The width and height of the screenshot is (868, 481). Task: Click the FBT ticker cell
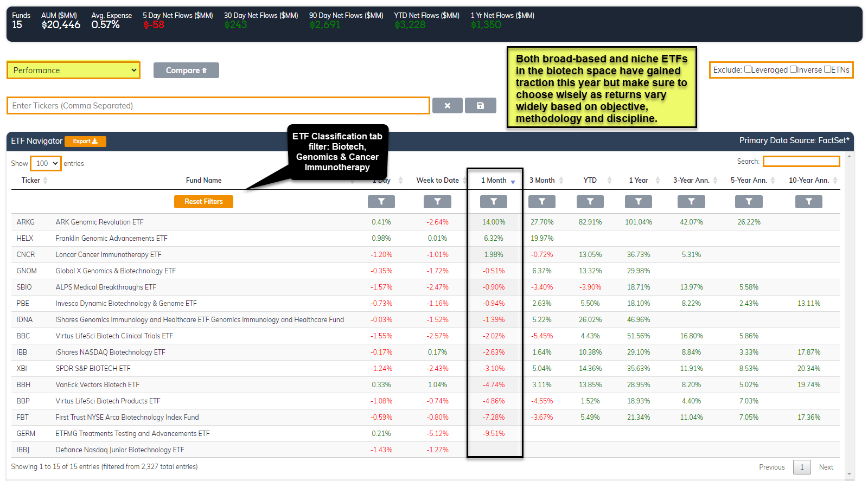(x=22, y=418)
